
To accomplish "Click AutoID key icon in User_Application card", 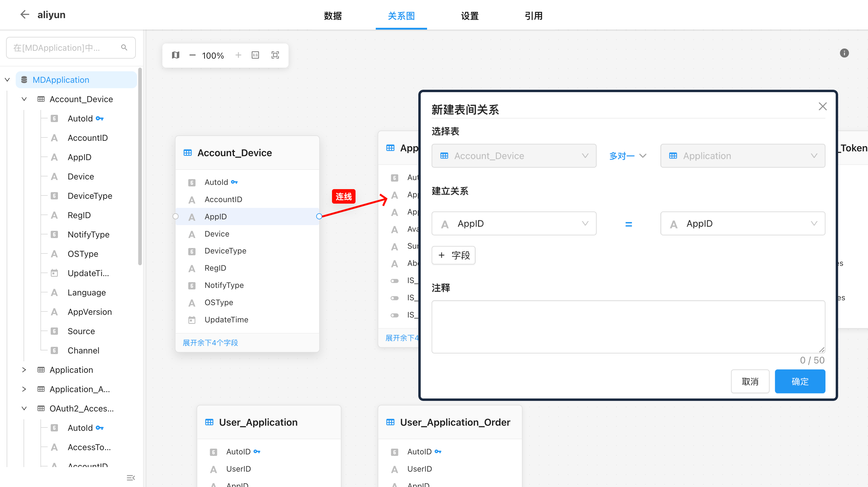I will pyautogui.click(x=257, y=451).
